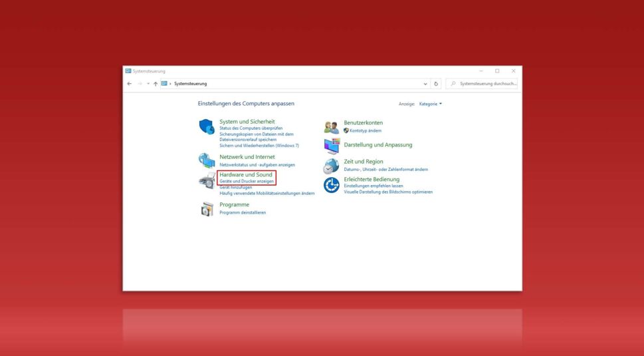Click Gerät hinzufügen link
Viewport: 644px width, 356px height.
[x=236, y=188]
